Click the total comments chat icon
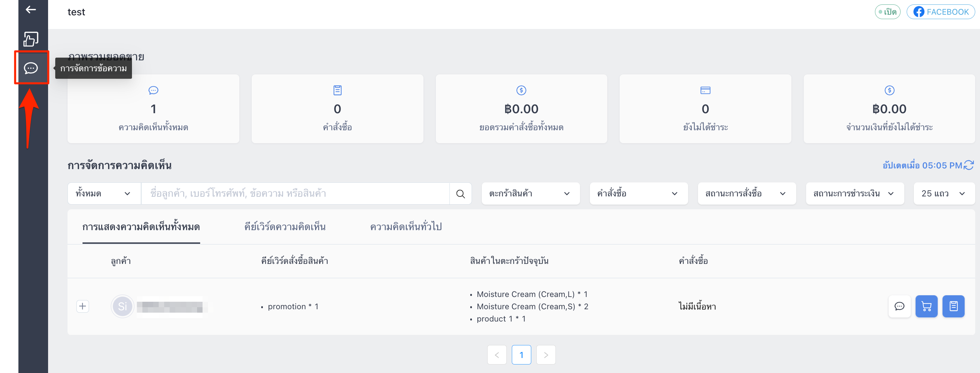The image size is (980, 373). tap(153, 90)
